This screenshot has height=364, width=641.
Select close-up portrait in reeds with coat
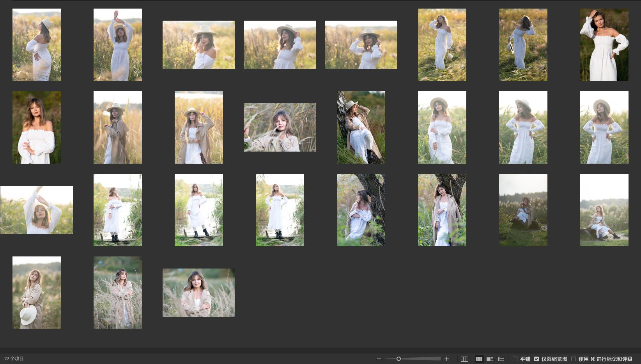(x=280, y=127)
